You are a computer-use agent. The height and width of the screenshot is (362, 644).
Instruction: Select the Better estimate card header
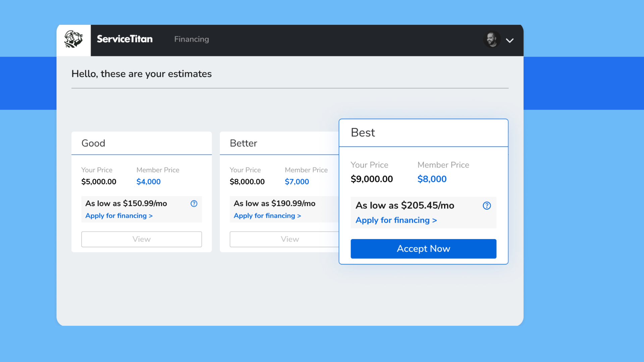coord(244,143)
